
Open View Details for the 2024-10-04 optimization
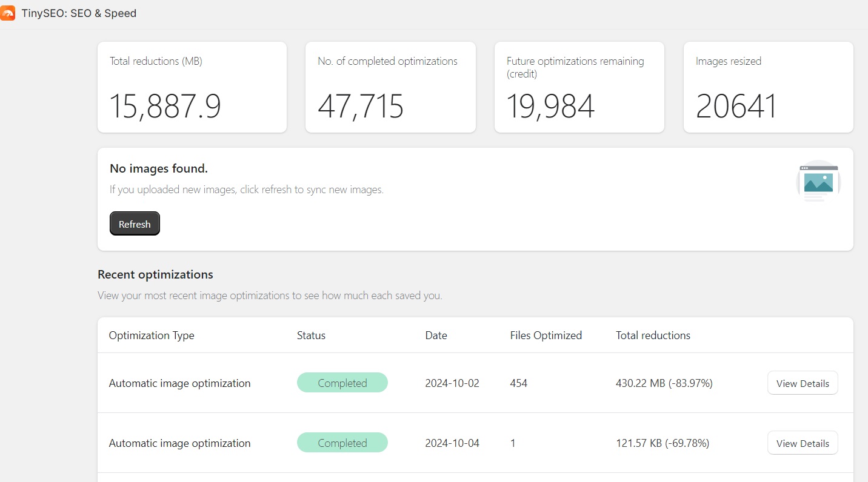(x=802, y=443)
